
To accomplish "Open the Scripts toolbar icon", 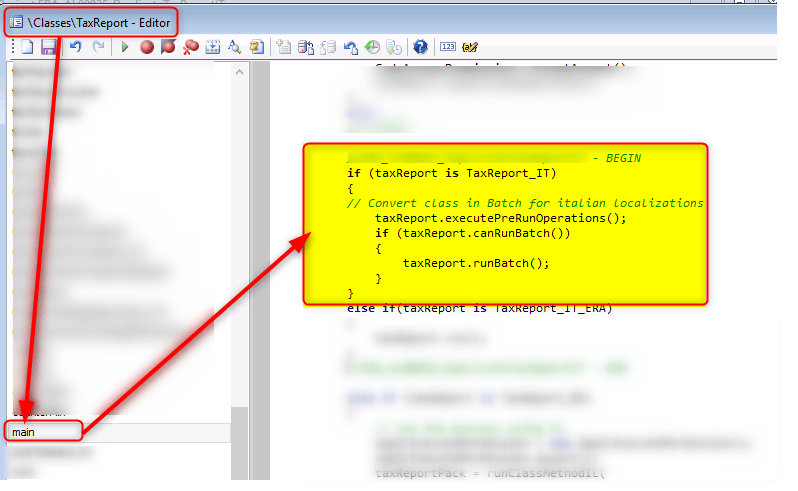I will click(257, 47).
